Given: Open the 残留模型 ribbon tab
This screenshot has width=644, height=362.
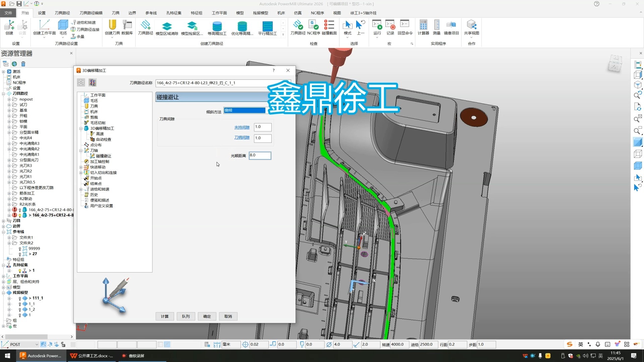Looking at the screenshot, I should (x=260, y=13).
